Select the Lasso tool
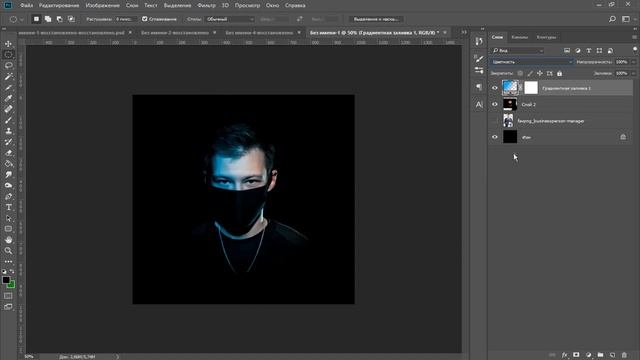Viewport: 640px width, 360px height. point(9,65)
